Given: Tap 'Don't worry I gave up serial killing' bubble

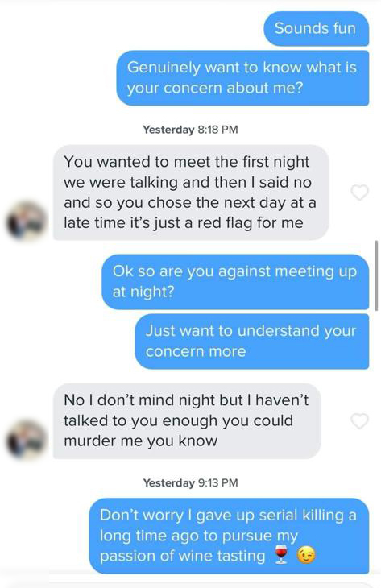Looking at the screenshot, I should click(x=229, y=536).
